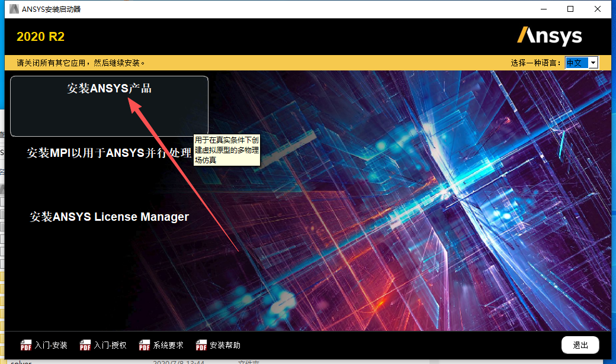Expand the language dropdown arrow
The height and width of the screenshot is (364, 616).
click(593, 63)
